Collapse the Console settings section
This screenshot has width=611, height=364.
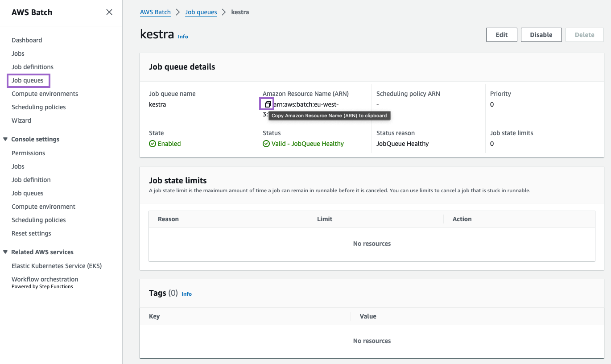[x=6, y=139]
